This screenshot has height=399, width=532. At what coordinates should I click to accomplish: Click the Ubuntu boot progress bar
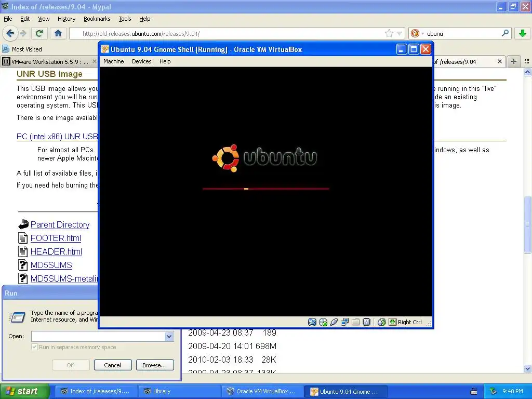pyautogui.click(x=265, y=189)
